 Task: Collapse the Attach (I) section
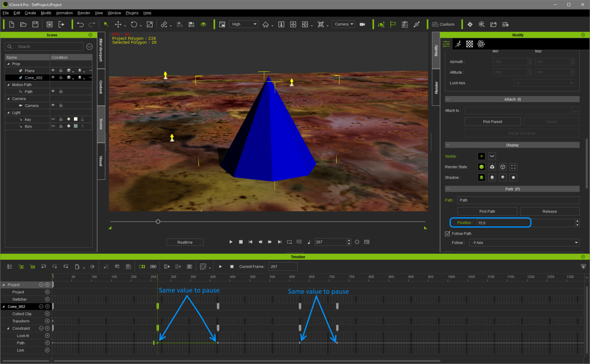pyautogui.click(x=448, y=99)
